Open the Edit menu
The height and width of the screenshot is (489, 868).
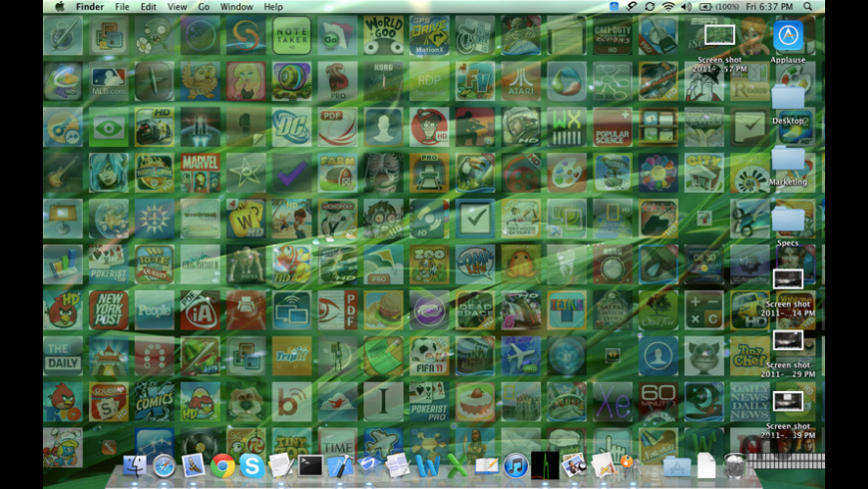(148, 7)
